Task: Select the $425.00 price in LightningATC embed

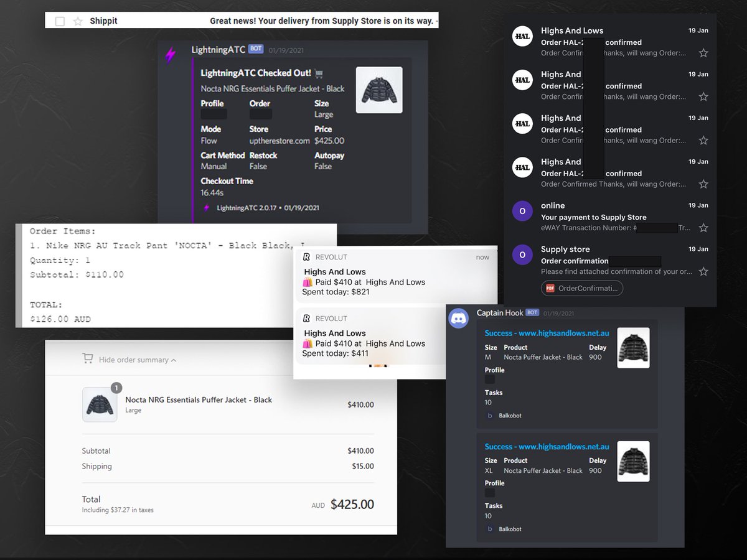Action: pos(329,141)
